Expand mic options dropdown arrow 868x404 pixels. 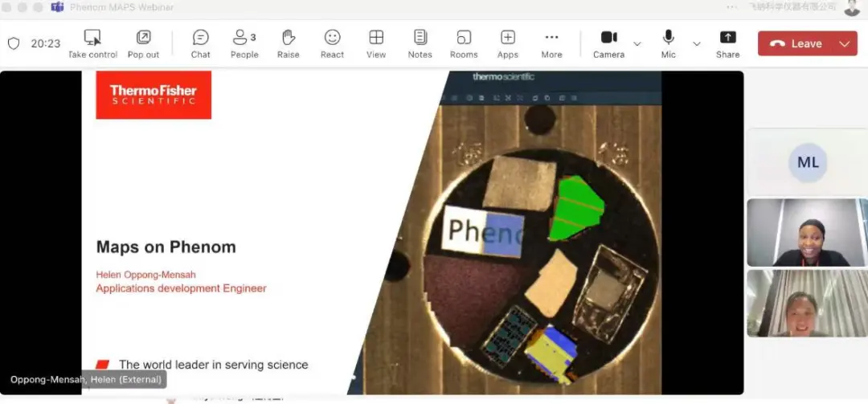tap(696, 43)
